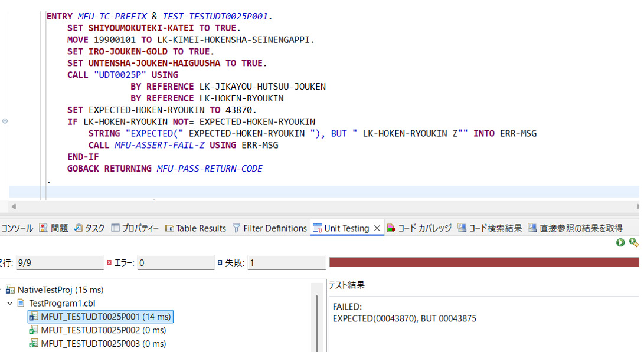Click the red test progress bar
This screenshot has height=352, width=644.
(484, 262)
